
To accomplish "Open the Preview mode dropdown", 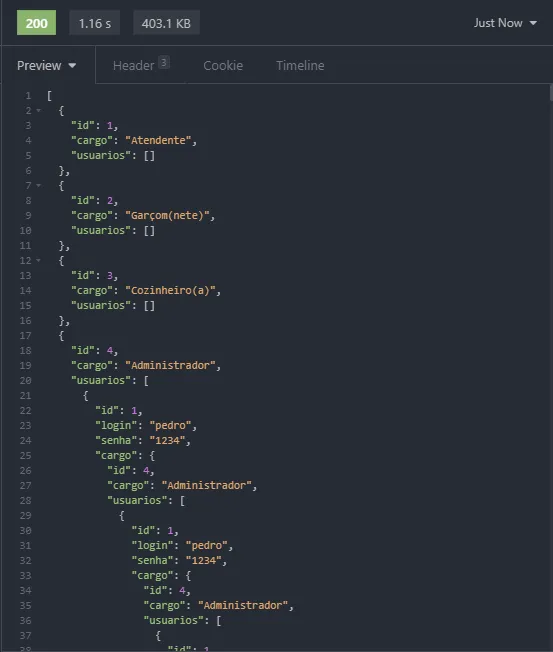I will click(47, 65).
